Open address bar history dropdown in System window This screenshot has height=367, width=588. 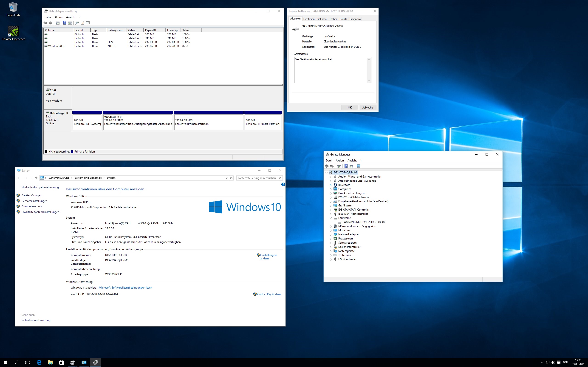point(226,178)
